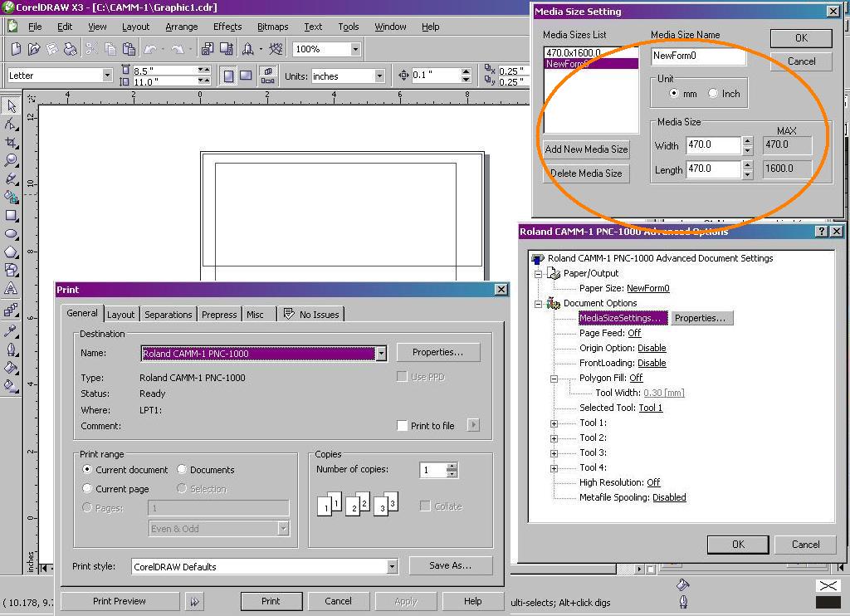
Task: Increase the Number of copies stepper
Action: [x=452, y=467]
